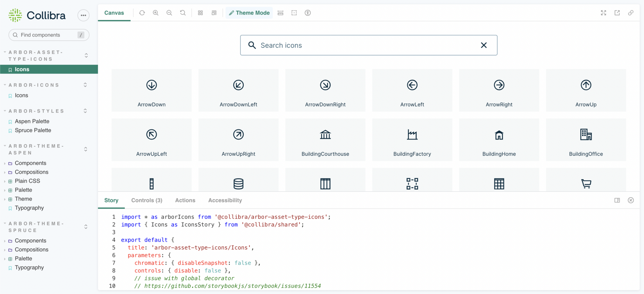The width and height of the screenshot is (644, 294).
Task: Reset the canvas zoom level
Action: pyautogui.click(x=183, y=13)
